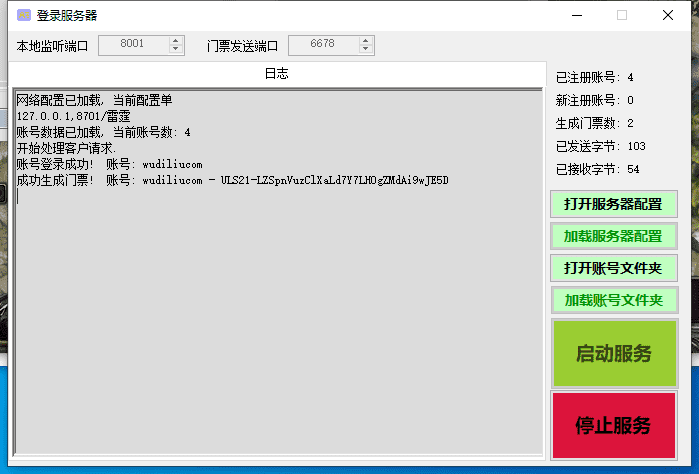Click the 本地监听端口 label
The width and height of the screenshot is (699, 474).
[x=52, y=46]
